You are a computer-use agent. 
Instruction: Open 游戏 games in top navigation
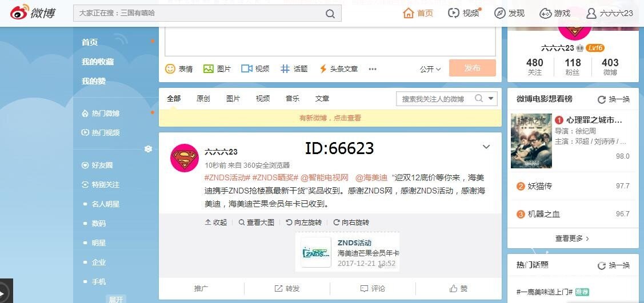coord(555,13)
